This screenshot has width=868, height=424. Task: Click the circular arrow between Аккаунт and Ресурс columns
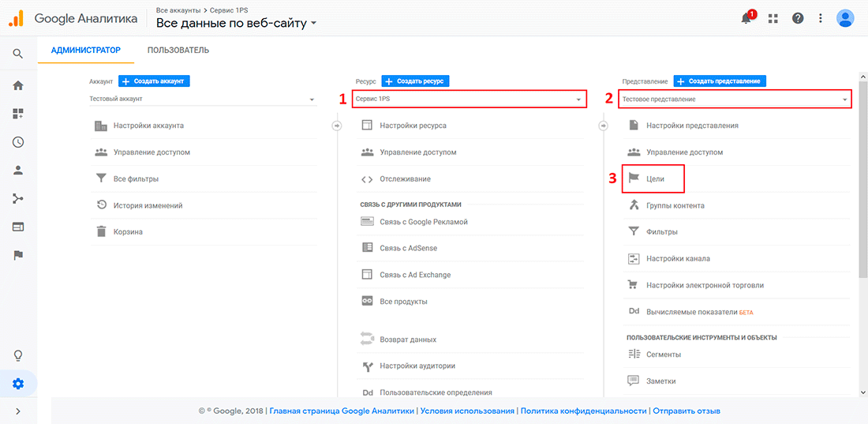pyautogui.click(x=337, y=126)
